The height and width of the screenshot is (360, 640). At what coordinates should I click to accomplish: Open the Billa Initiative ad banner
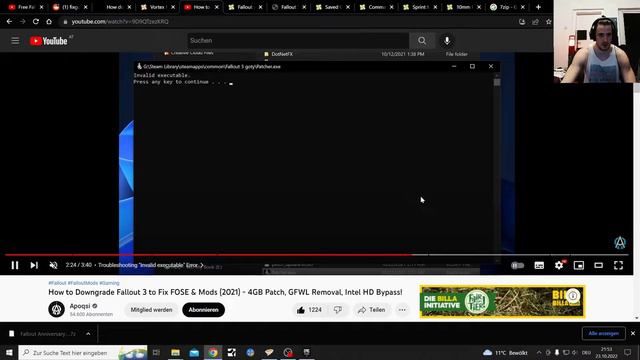pyautogui.click(x=502, y=302)
